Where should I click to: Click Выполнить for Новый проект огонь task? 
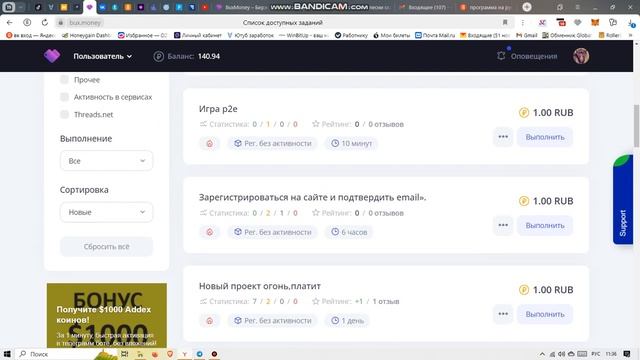pyautogui.click(x=545, y=314)
